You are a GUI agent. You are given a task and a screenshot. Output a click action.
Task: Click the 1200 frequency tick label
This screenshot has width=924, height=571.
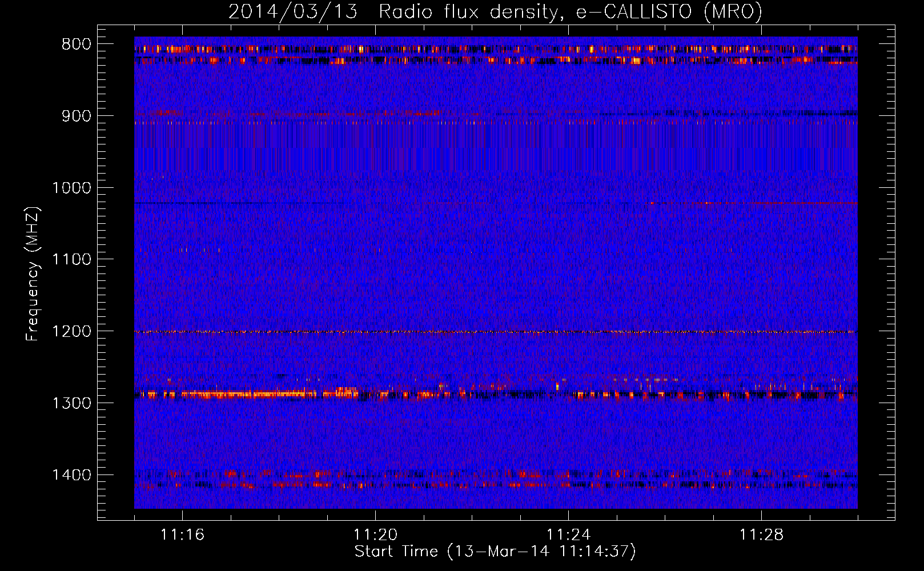click(x=71, y=332)
